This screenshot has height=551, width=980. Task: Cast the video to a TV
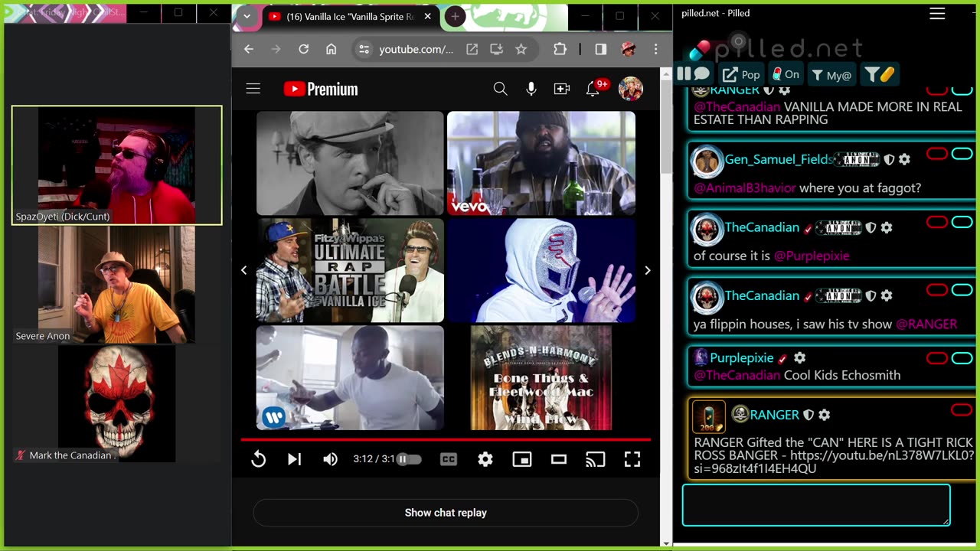[x=595, y=459]
